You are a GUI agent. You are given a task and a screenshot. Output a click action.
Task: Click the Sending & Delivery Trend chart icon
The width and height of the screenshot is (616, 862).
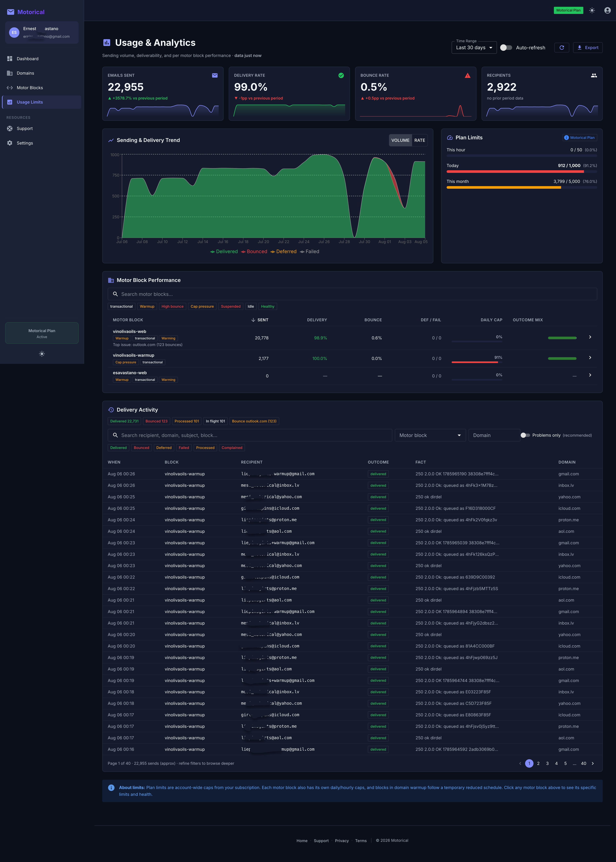[x=111, y=140]
